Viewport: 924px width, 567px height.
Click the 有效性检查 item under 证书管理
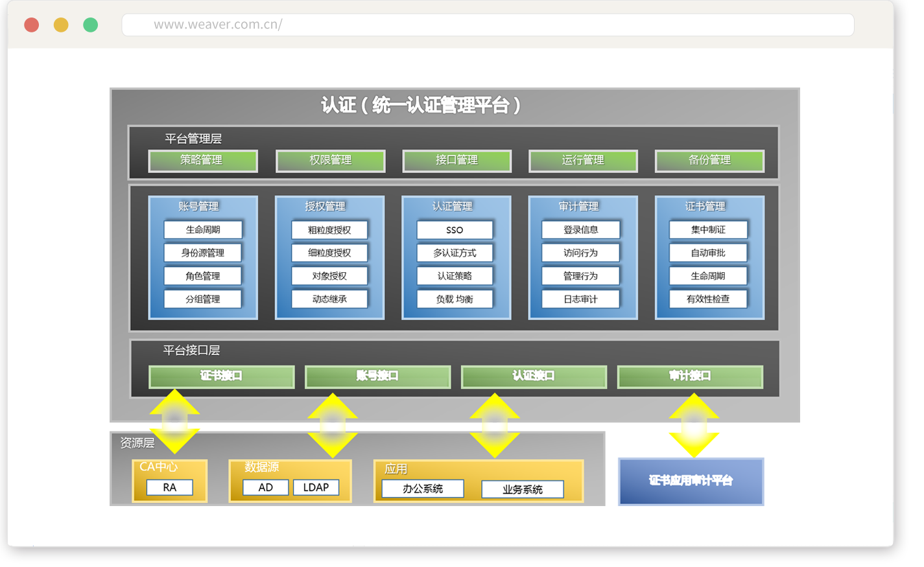(x=708, y=299)
